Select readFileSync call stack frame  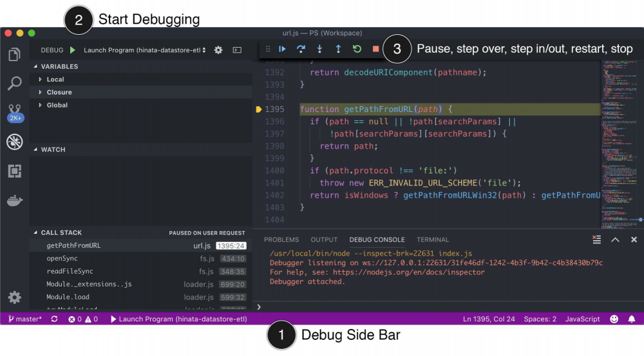coord(141,271)
